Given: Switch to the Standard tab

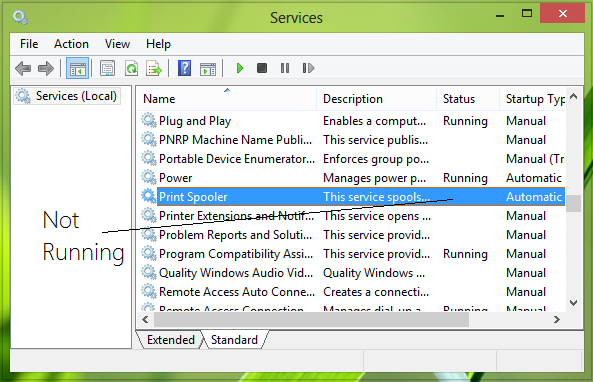Looking at the screenshot, I should click(x=234, y=340).
